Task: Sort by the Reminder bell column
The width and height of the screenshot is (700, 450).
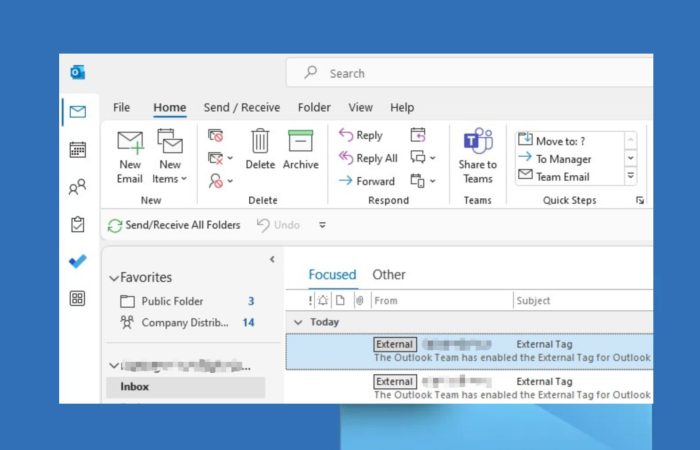Action: (323, 300)
